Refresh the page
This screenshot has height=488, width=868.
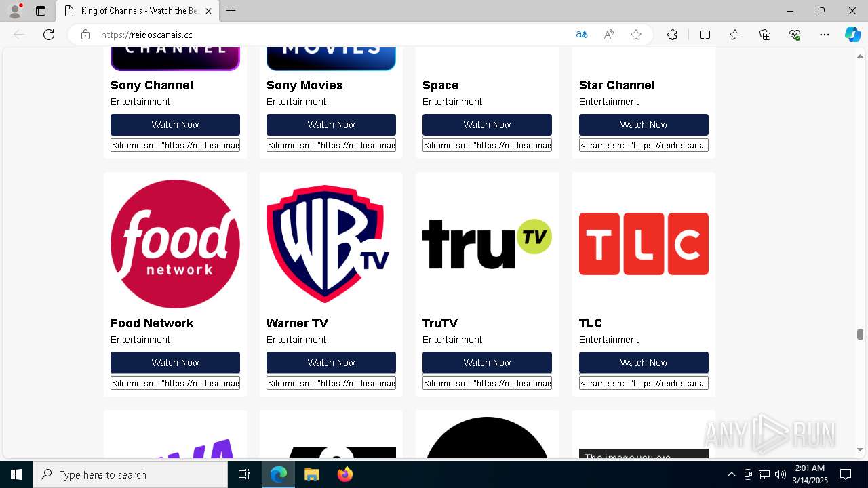[49, 35]
